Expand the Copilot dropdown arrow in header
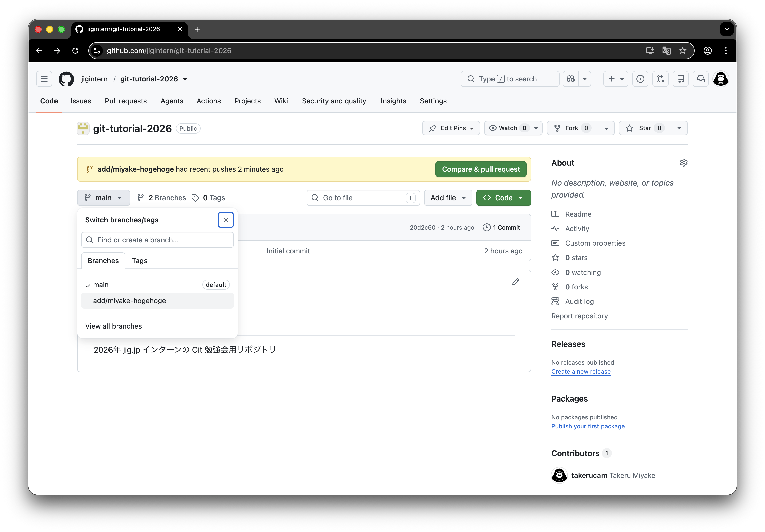765x532 pixels. 584,79
